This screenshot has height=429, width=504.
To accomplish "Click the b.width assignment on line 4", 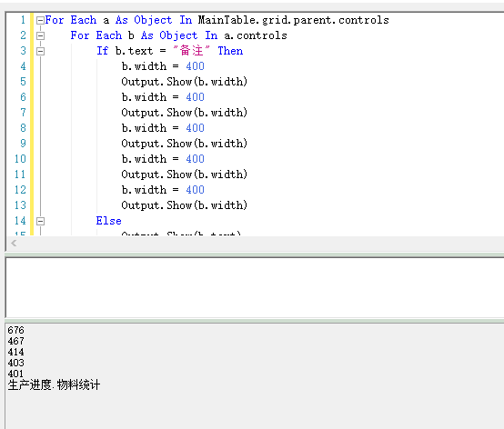I will [x=163, y=66].
